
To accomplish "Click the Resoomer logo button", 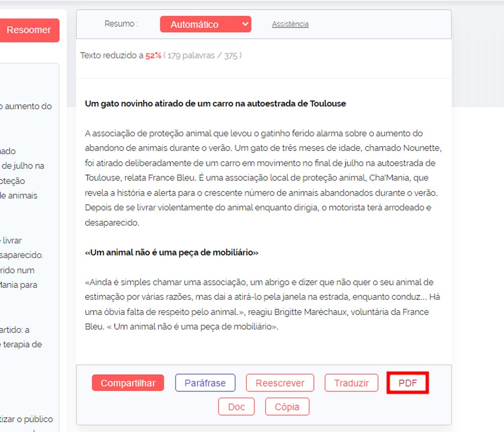I will (x=29, y=30).
